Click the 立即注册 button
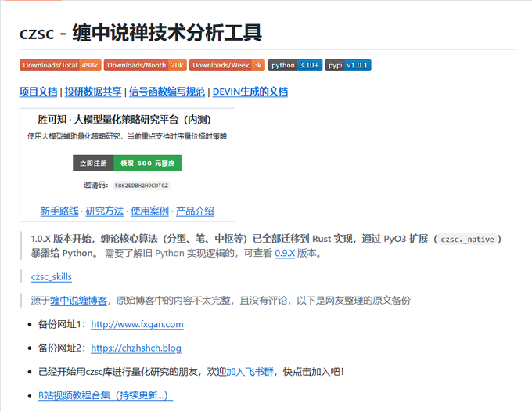Image resolution: width=532 pixels, height=411 pixels. point(93,164)
